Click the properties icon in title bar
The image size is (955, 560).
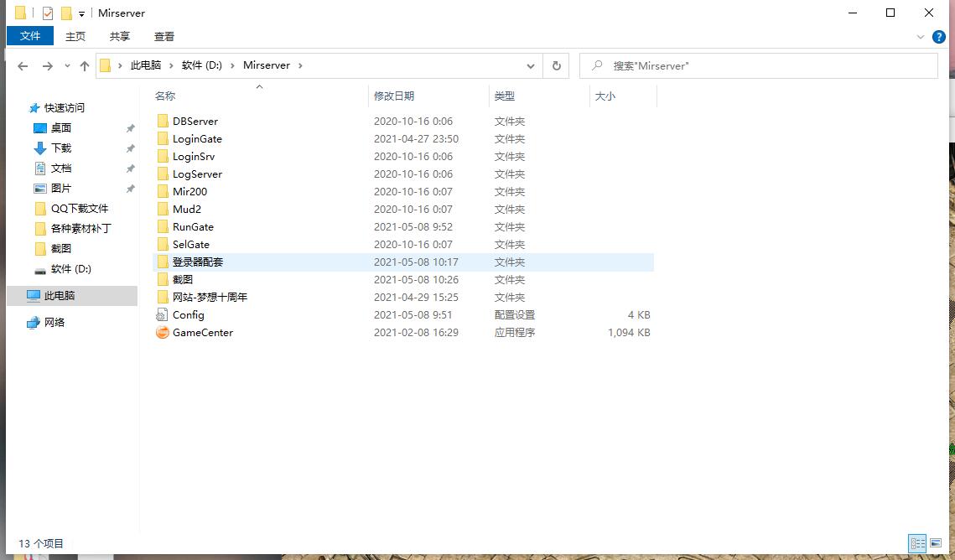[48, 13]
